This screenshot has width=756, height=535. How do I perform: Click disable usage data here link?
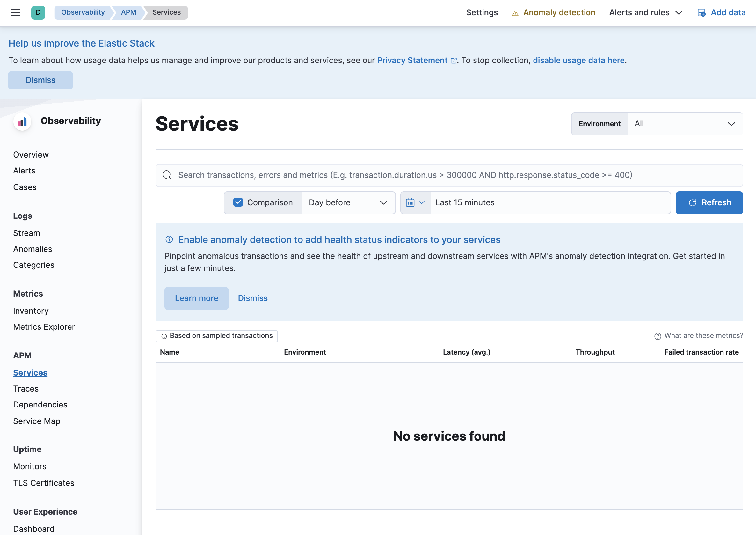(578, 61)
